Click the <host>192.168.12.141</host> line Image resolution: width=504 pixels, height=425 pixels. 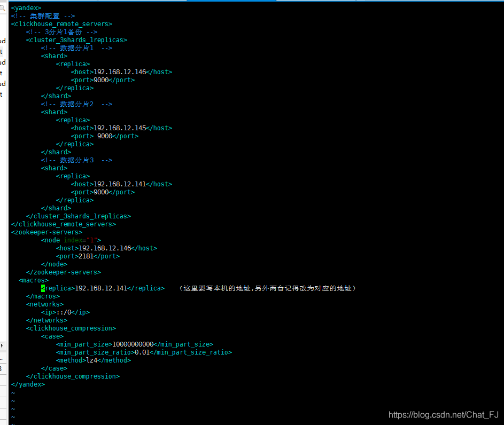pos(121,184)
